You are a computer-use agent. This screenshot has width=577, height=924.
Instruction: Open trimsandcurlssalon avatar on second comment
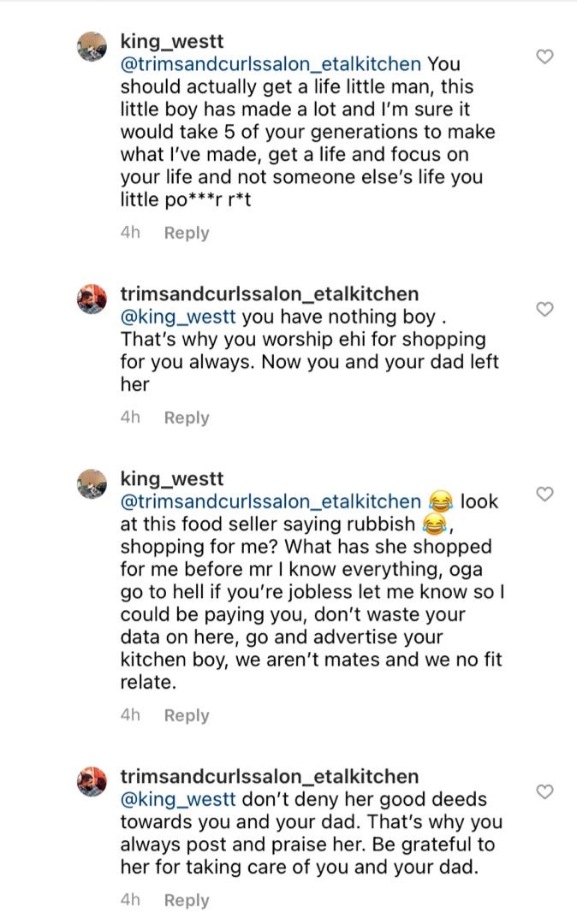pos(92,300)
